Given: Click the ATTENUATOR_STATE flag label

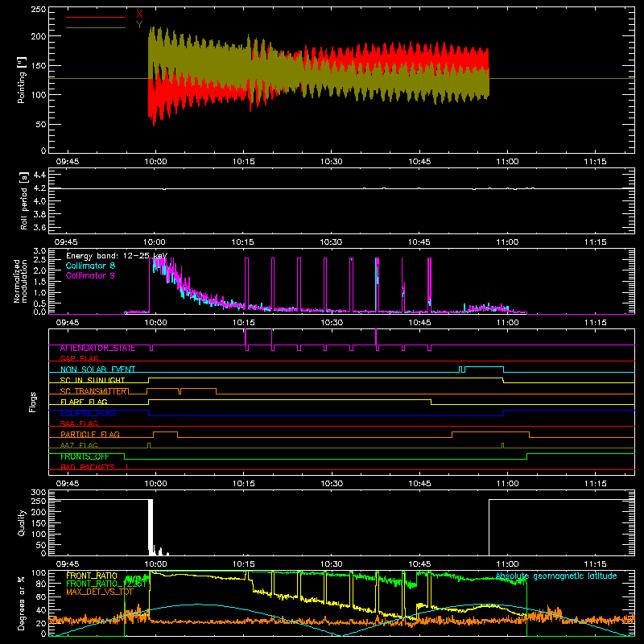Looking at the screenshot, I should point(97,349).
